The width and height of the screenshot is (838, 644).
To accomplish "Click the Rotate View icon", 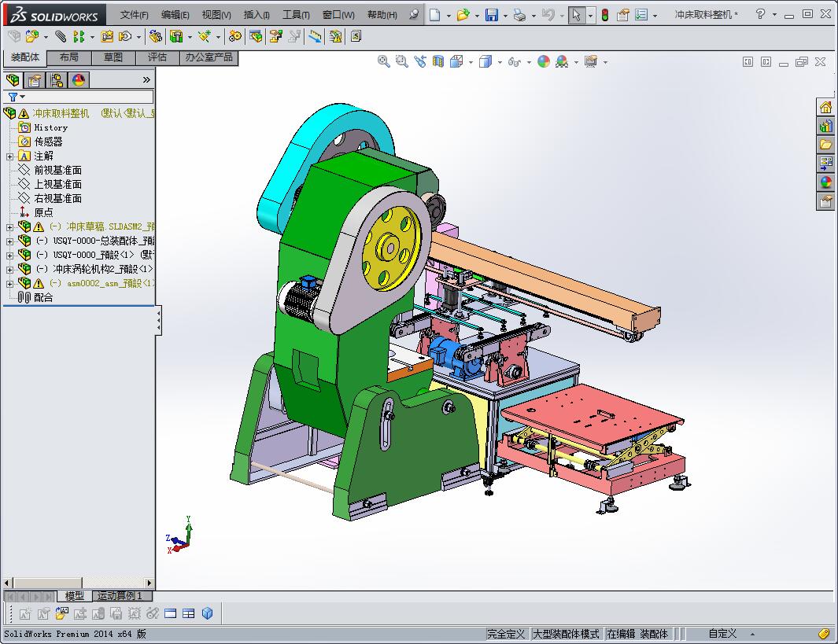I will click(420, 61).
